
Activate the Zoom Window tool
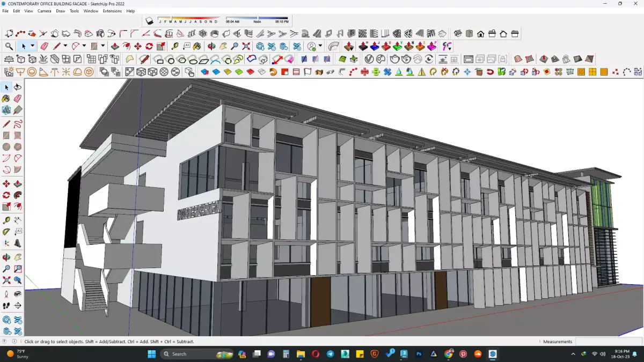[18, 269]
